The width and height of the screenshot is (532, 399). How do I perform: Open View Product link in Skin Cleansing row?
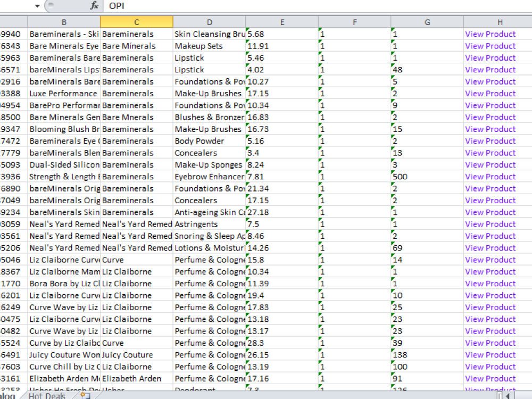tap(491, 34)
